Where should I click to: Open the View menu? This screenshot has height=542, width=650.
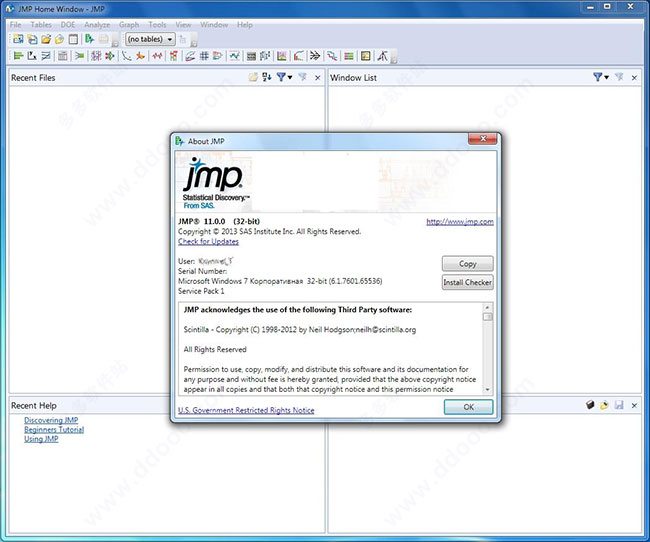(183, 25)
